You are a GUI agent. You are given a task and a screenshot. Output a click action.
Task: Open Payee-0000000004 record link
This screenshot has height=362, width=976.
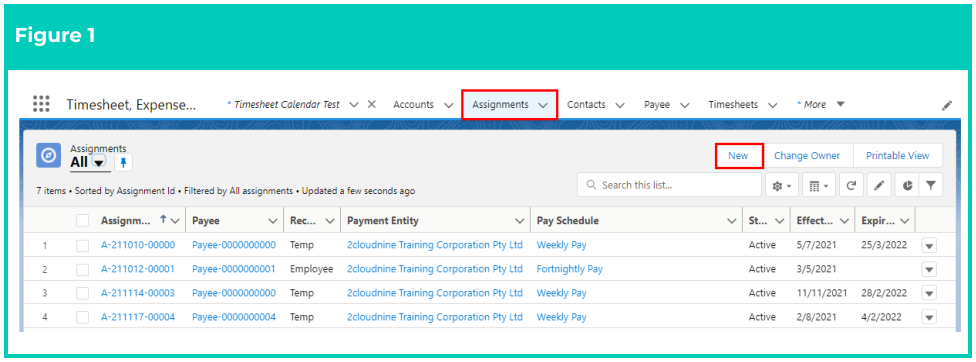pyautogui.click(x=233, y=317)
